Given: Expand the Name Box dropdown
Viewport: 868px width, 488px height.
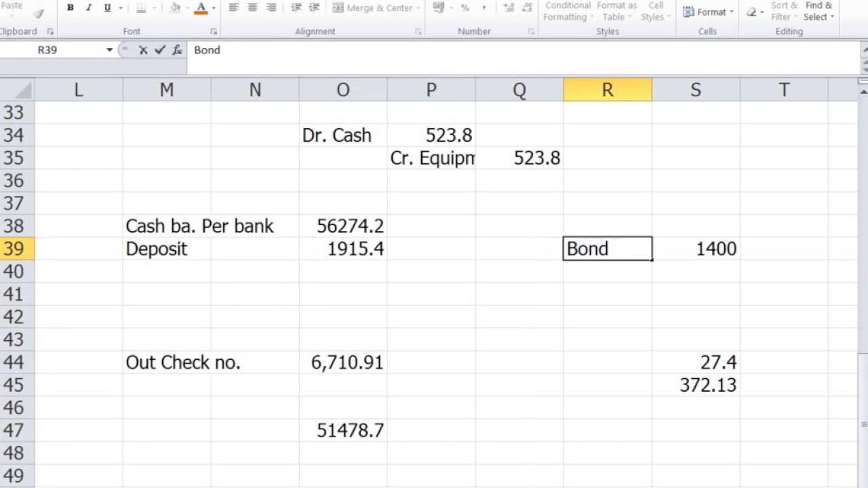Looking at the screenshot, I should (109, 50).
